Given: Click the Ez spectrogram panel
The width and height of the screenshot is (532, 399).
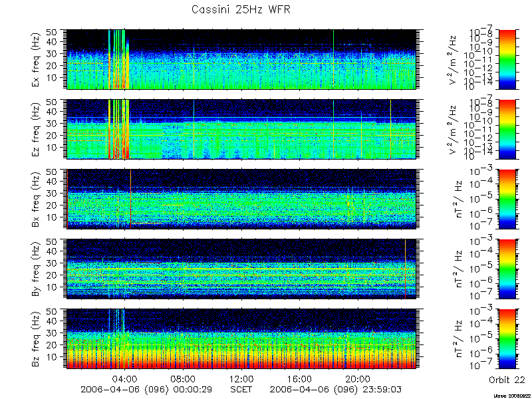Looking at the screenshot, I should tap(241, 129).
